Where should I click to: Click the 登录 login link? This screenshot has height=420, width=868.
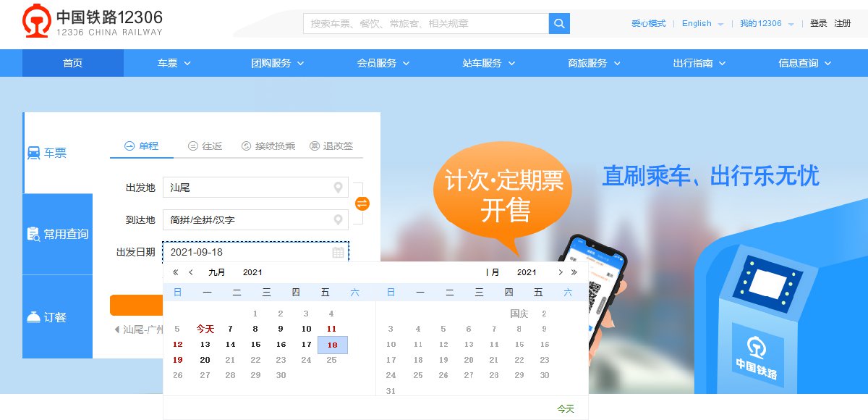click(x=818, y=23)
